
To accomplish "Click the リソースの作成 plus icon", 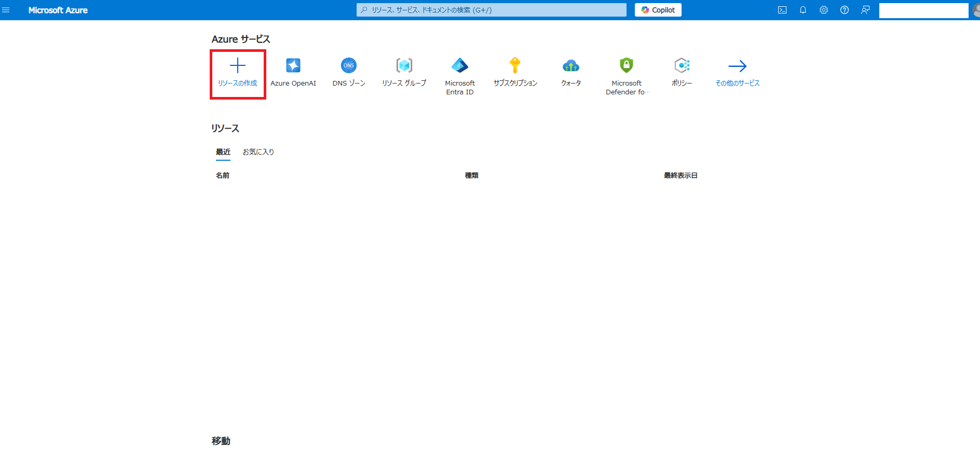I will tap(238, 66).
